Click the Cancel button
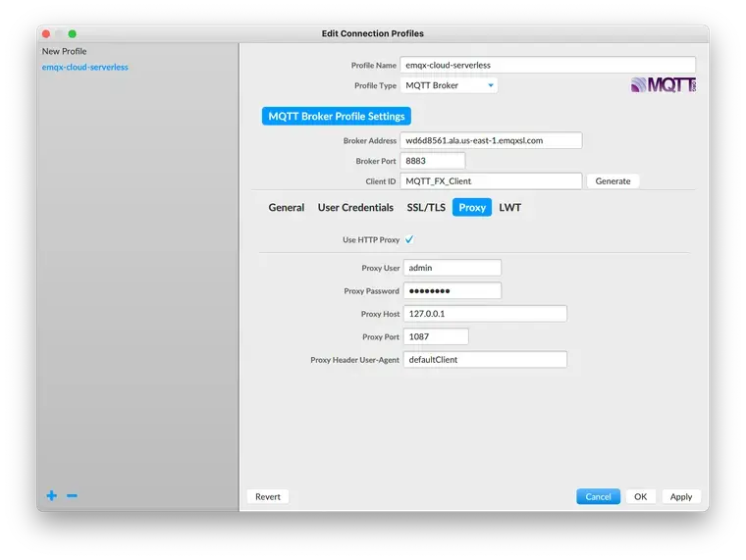This screenshot has width=746, height=560. click(598, 497)
